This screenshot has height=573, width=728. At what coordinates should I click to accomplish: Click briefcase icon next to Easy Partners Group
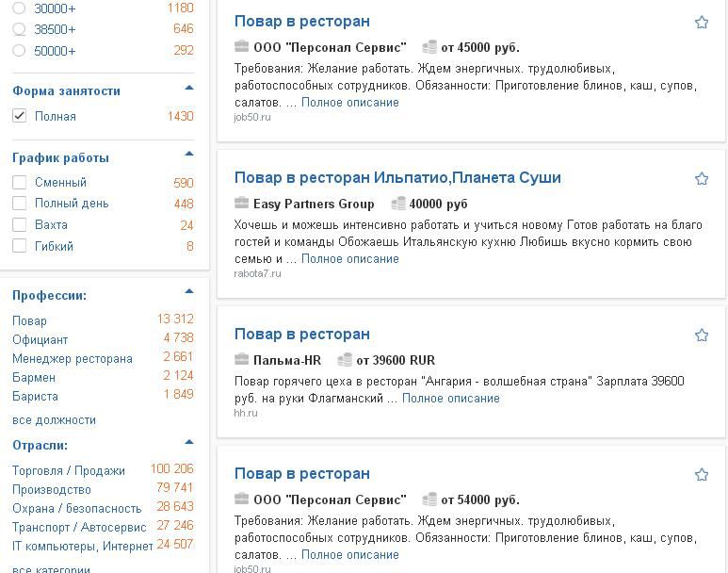pos(241,203)
